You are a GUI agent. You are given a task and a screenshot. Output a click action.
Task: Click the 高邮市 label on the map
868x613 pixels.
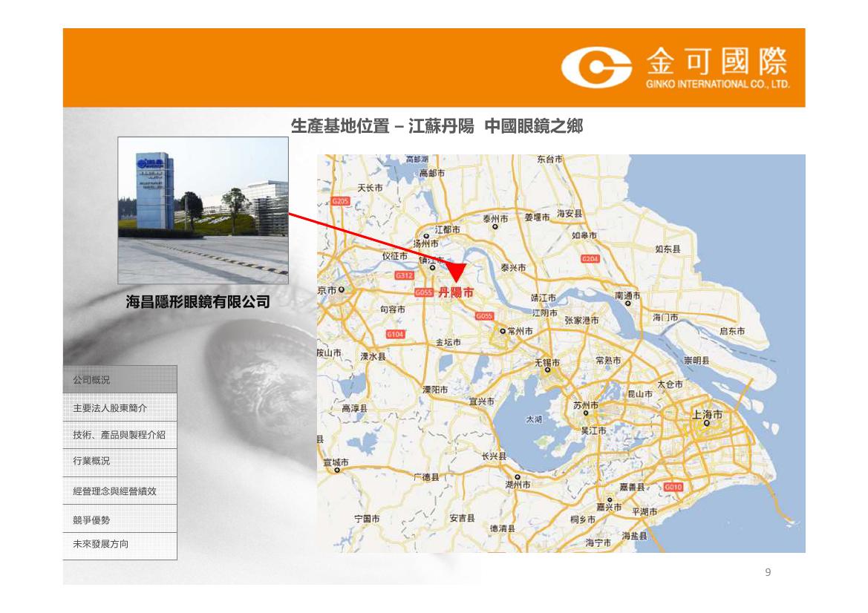432,173
